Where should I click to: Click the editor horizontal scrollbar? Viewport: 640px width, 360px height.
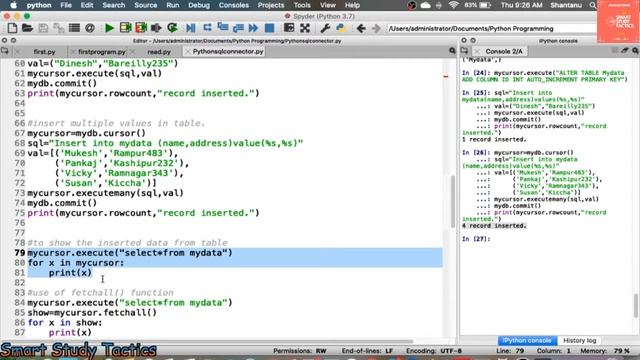(x=208, y=341)
